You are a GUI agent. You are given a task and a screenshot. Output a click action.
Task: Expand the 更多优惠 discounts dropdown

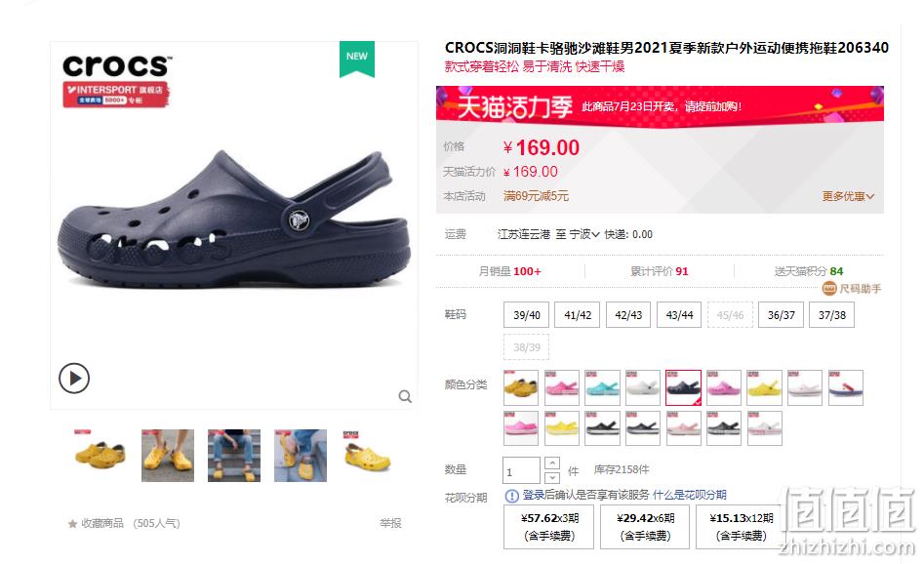pos(848,196)
